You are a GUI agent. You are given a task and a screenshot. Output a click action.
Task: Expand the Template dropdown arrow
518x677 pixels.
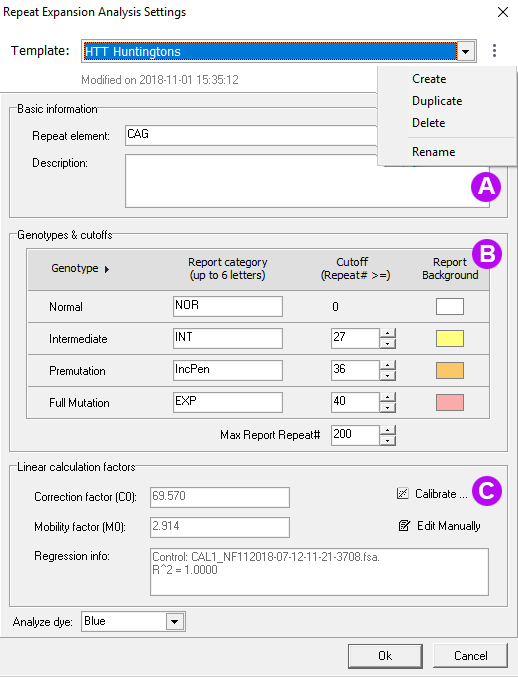[465, 51]
